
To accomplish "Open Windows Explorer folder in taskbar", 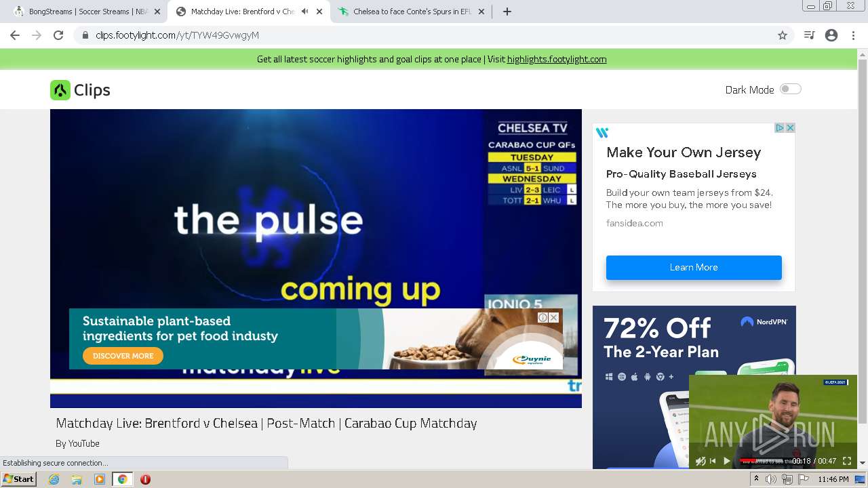I will click(x=77, y=479).
